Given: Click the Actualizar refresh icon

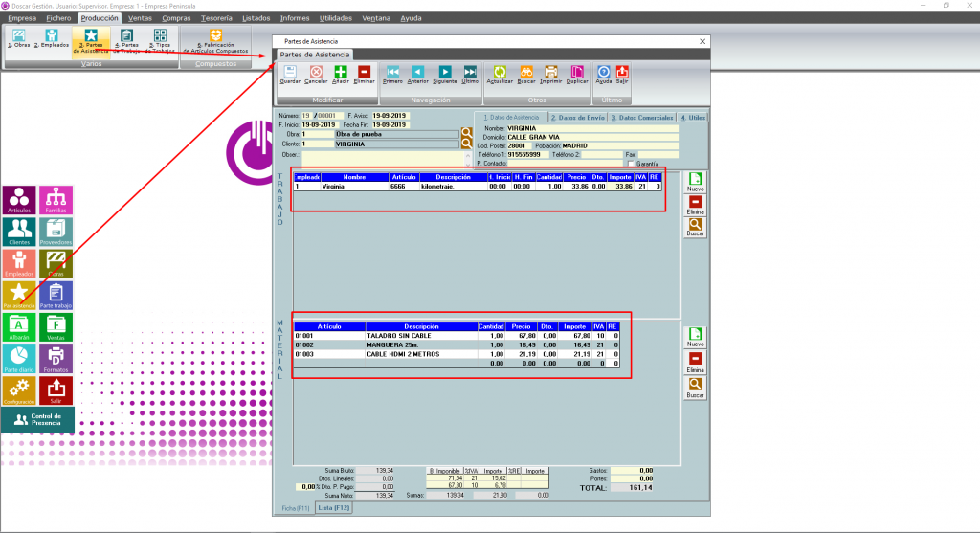Looking at the screenshot, I should 500,75.
